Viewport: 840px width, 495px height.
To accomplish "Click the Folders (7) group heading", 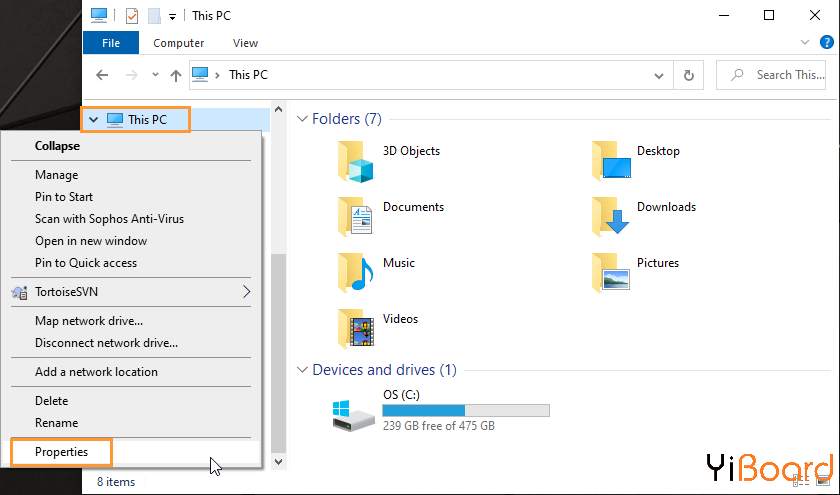I will click(x=347, y=118).
